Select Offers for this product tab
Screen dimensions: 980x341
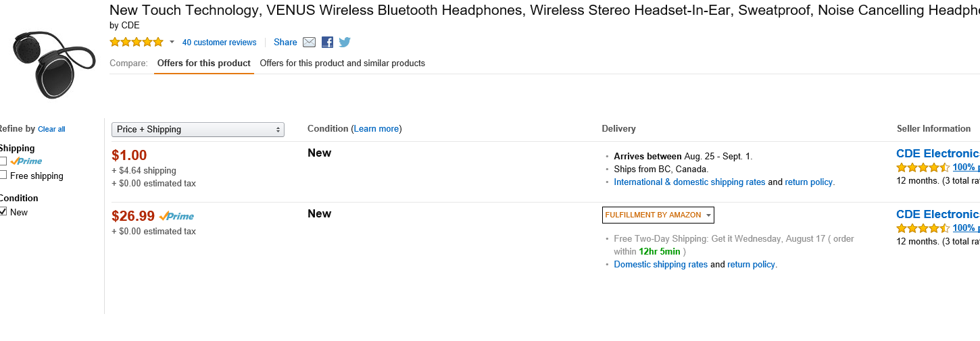coord(203,63)
